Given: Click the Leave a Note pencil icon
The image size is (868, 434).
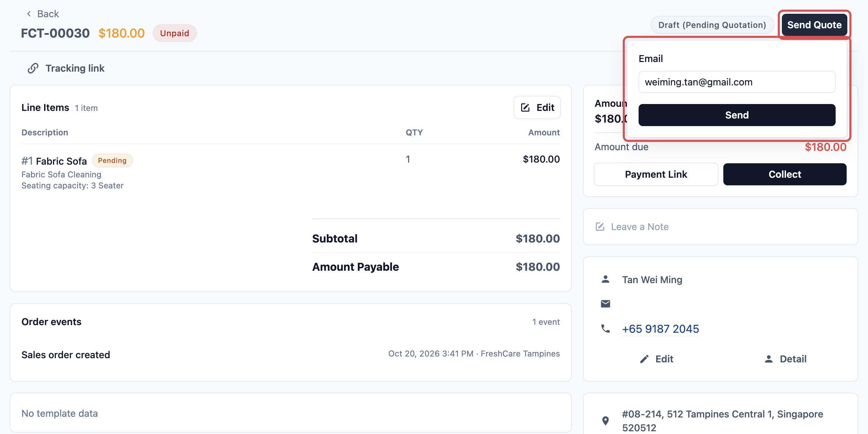Looking at the screenshot, I should [x=600, y=227].
